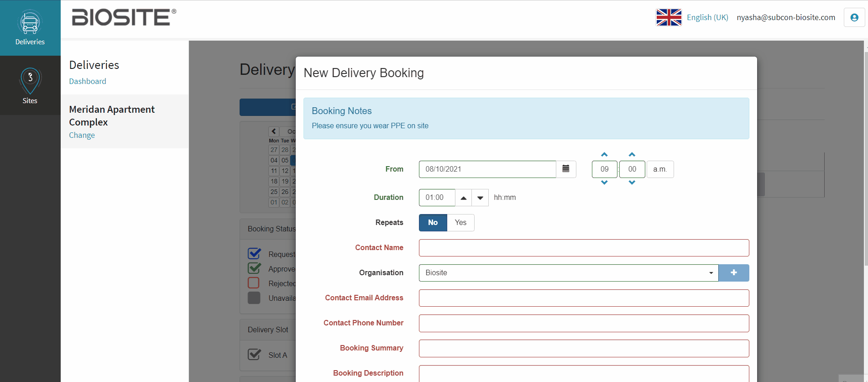Click Meridan Apartment Complex site name
The image size is (868, 382).
112,116
